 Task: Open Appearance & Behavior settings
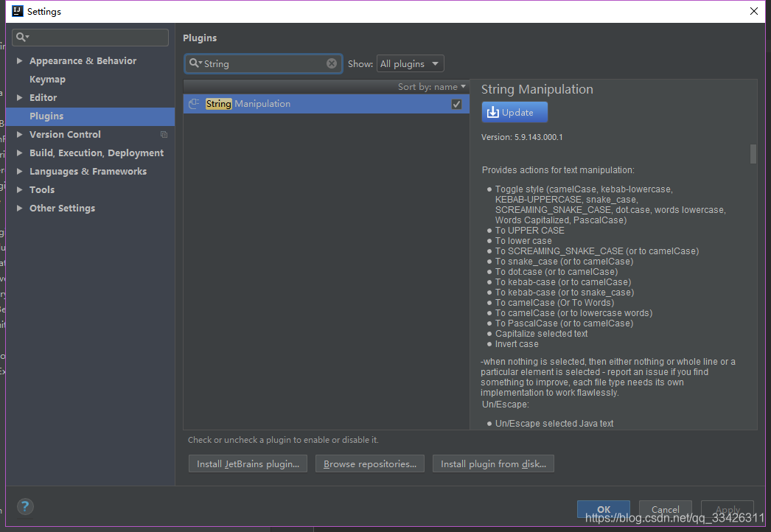tap(83, 61)
